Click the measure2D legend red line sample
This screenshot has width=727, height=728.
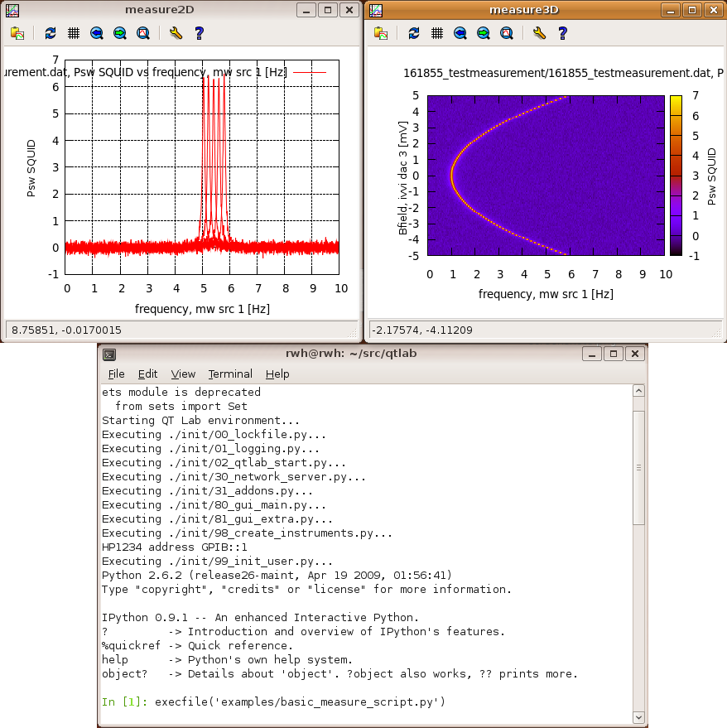(x=310, y=72)
